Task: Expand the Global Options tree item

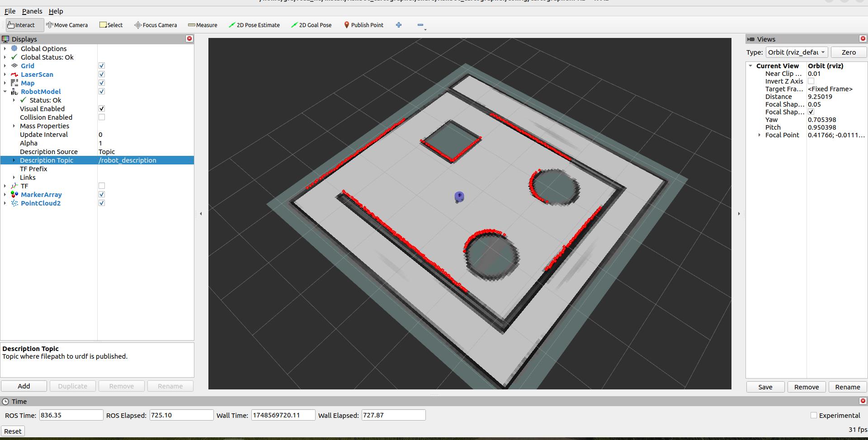Action: point(5,48)
